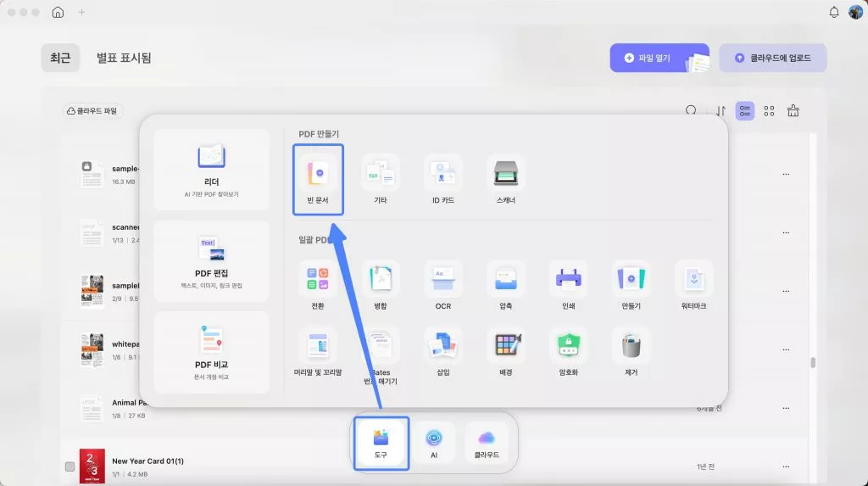Launch the OCR batch tool
Image resolution: width=868 pixels, height=486 pixels.
pyautogui.click(x=442, y=285)
